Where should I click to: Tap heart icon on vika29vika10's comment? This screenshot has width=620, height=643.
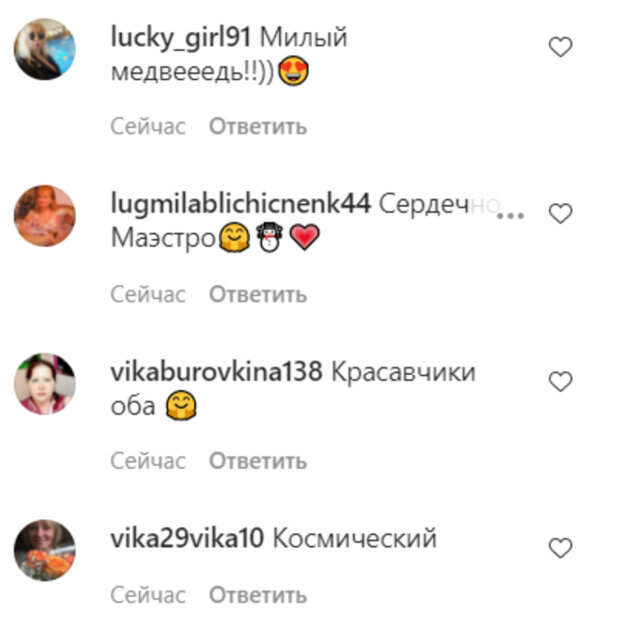pos(560,548)
